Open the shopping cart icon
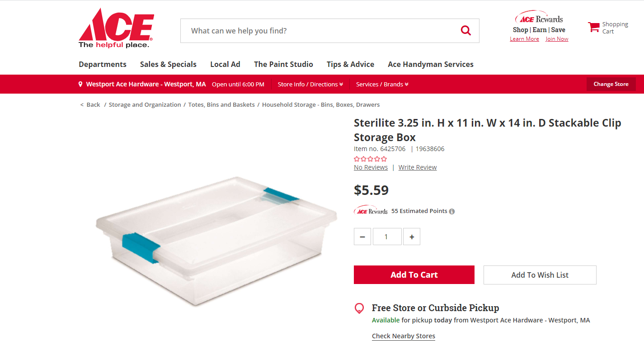 point(593,27)
